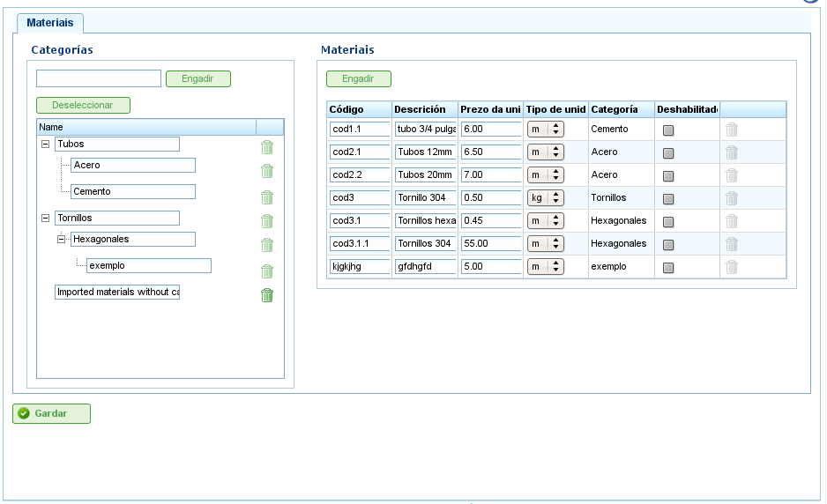The height and width of the screenshot is (504, 827).
Task: Delete the Tubos category with trash icon
Action: (x=267, y=147)
